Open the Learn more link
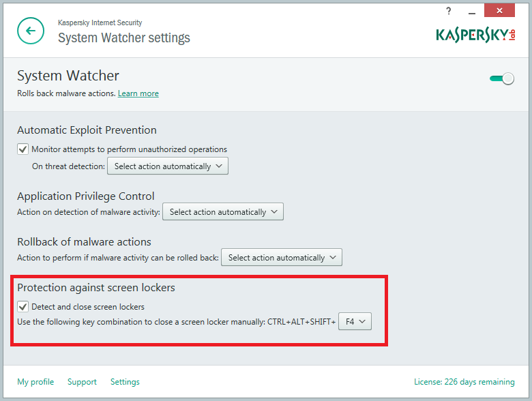532x401 pixels. coord(138,93)
